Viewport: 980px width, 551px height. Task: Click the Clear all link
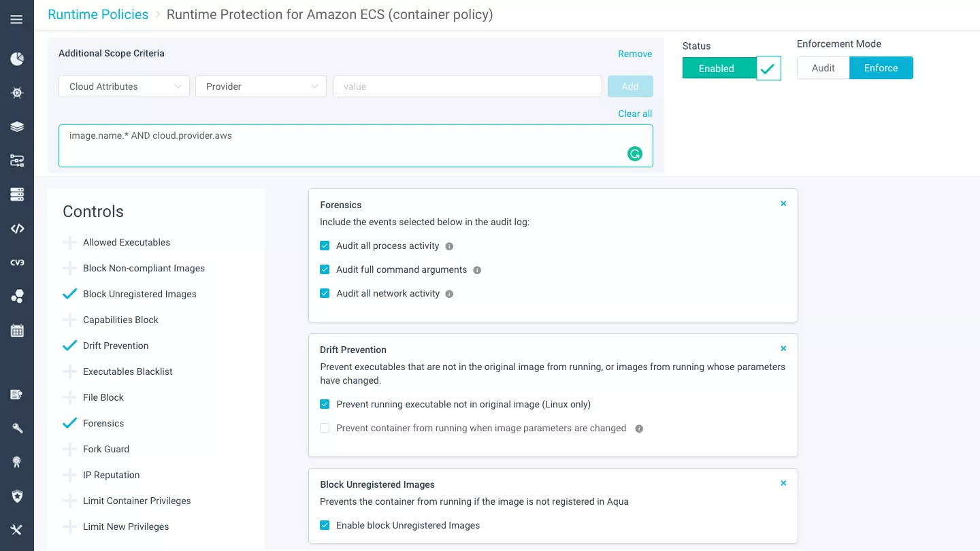click(634, 114)
